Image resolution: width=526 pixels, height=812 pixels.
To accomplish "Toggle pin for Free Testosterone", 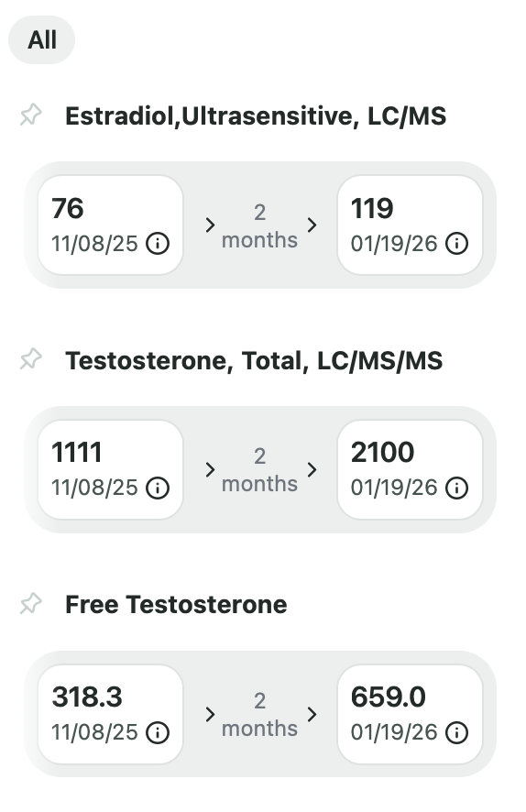I will pyautogui.click(x=30, y=603).
